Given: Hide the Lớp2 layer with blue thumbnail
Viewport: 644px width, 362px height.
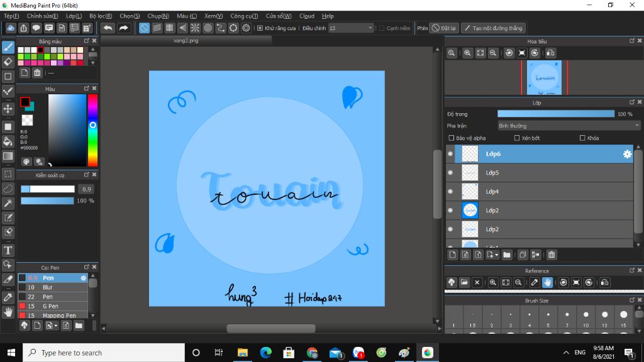Looking at the screenshot, I should tap(450, 211).
